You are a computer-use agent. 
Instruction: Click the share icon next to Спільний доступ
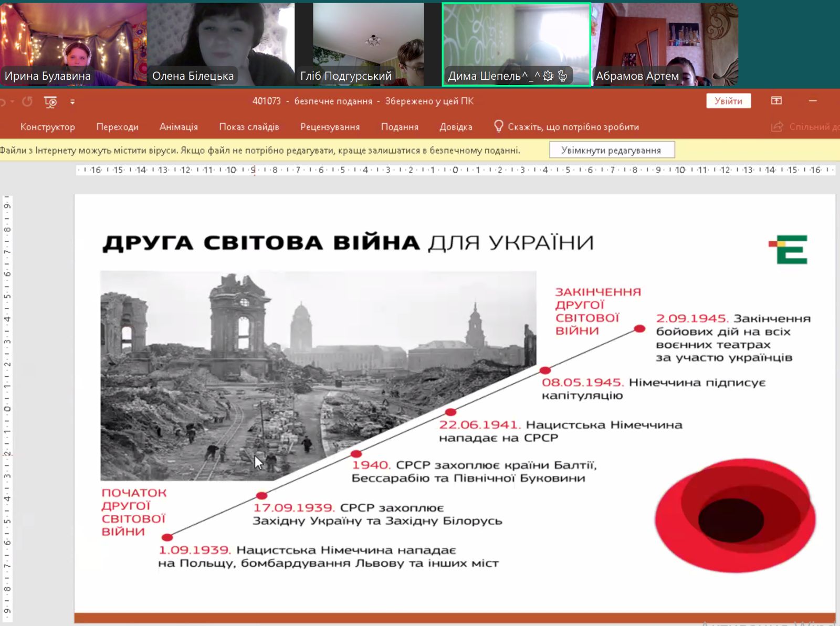pos(777,127)
